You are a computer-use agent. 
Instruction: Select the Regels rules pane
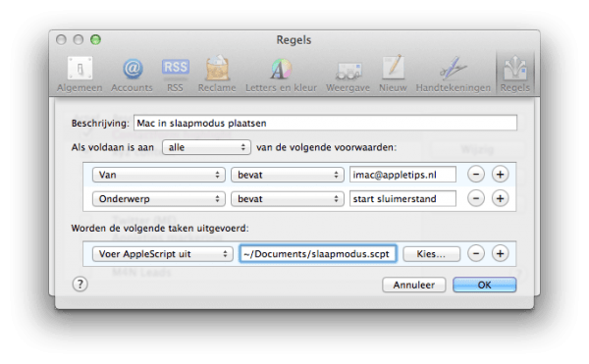click(515, 75)
